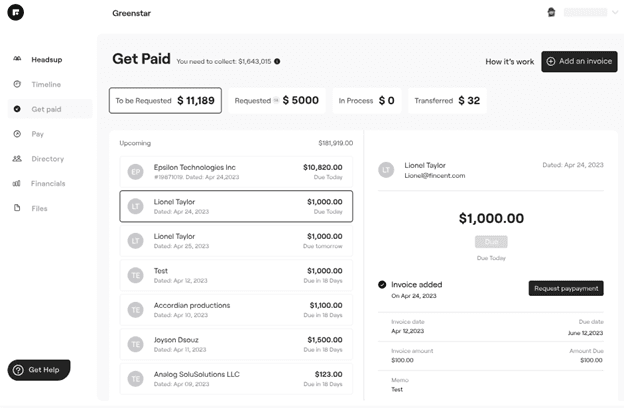
Task: Open the Analog SoluSolutions LLC invoice
Action: tap(236, 379)
